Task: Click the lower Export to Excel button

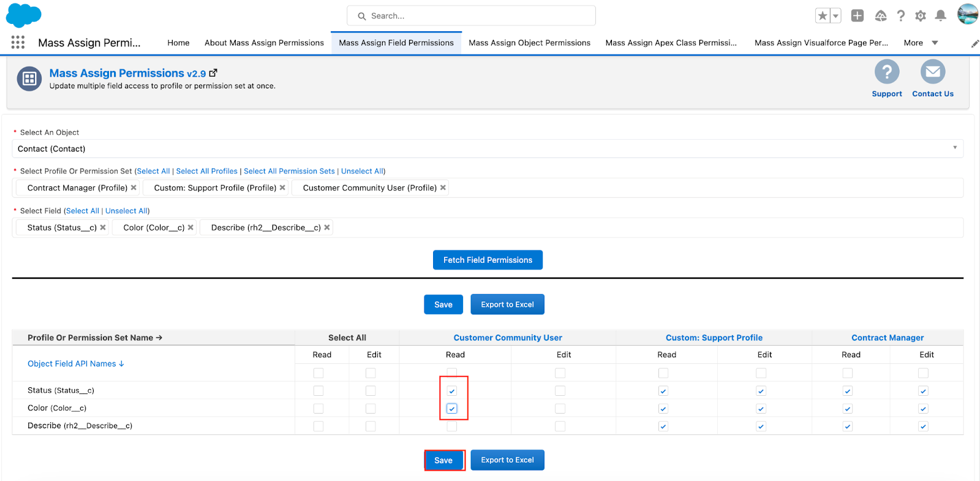Action: 507,460
